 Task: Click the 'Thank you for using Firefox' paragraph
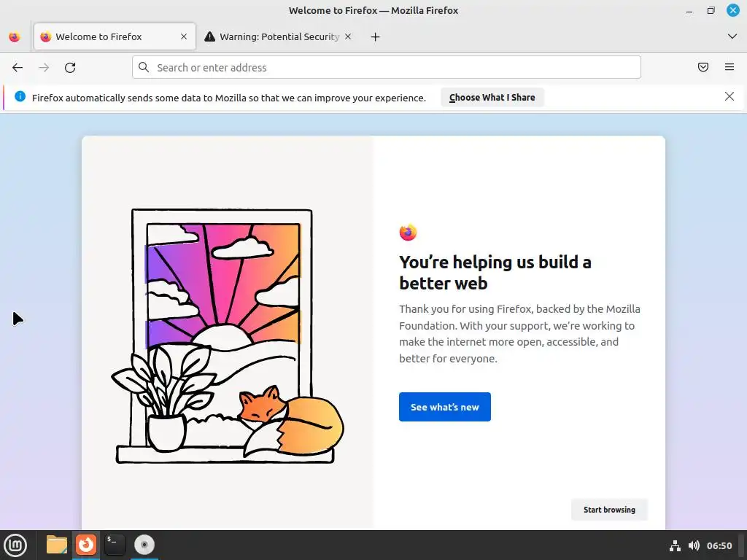[x=519, y=334]
